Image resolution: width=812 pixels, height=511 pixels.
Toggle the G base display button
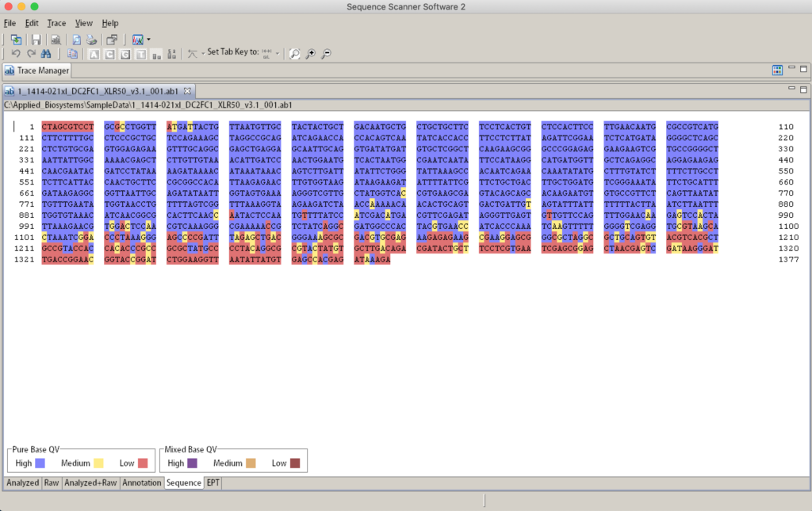[124, 54]
